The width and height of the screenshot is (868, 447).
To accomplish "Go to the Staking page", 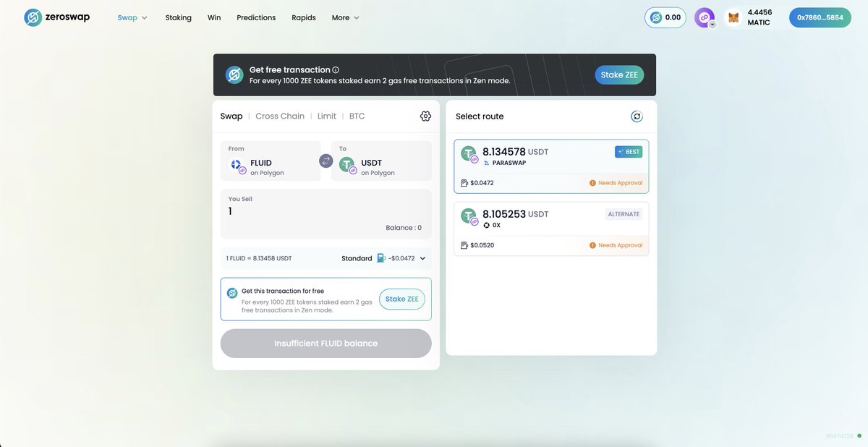I will point(179,17).
